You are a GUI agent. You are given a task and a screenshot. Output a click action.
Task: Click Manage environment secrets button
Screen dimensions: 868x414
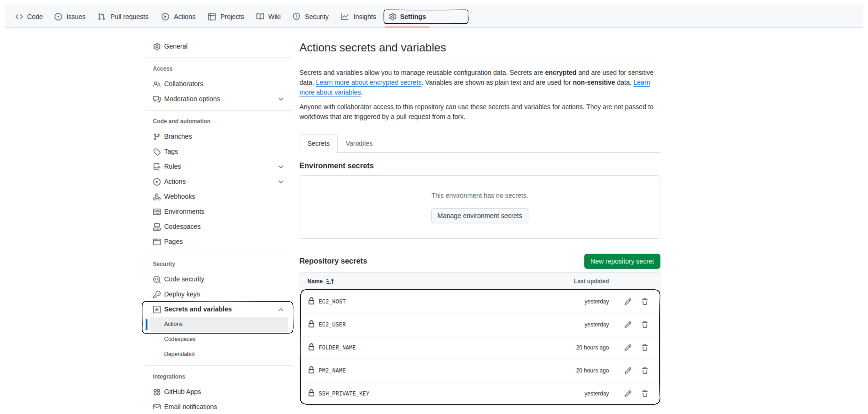(x=479, y=216)
